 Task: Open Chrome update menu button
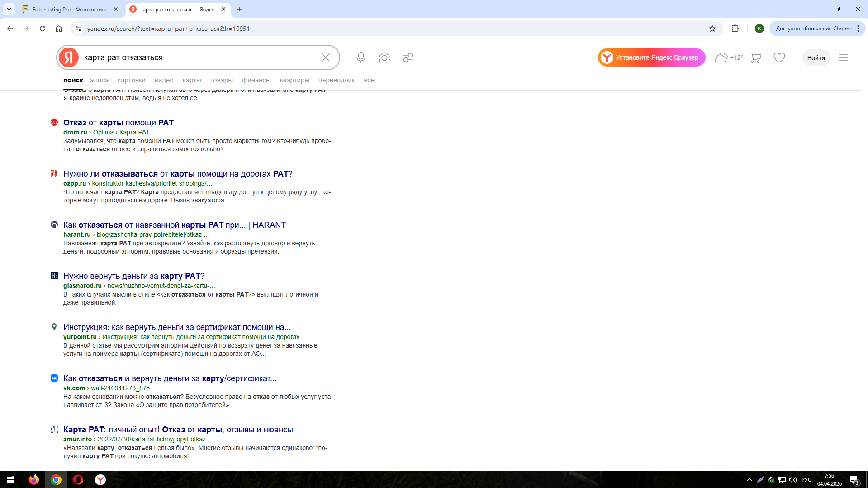point(817,29)
